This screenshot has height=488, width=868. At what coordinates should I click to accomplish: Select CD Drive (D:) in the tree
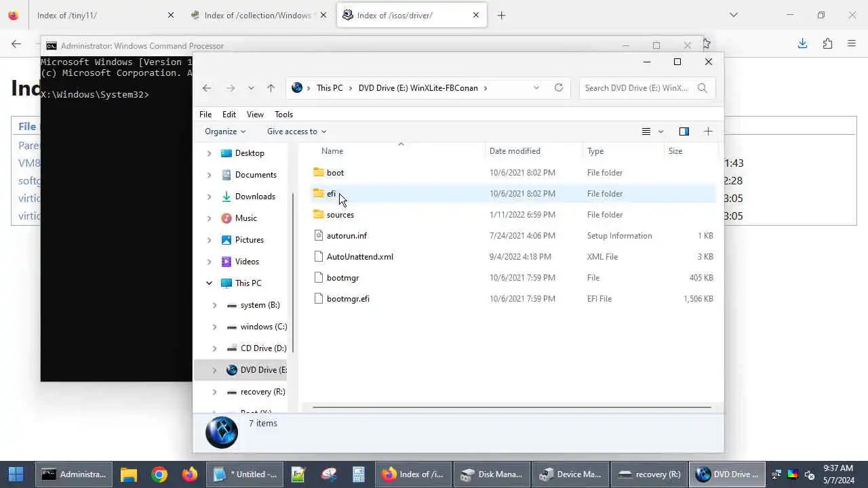click(x=263, y=348)
